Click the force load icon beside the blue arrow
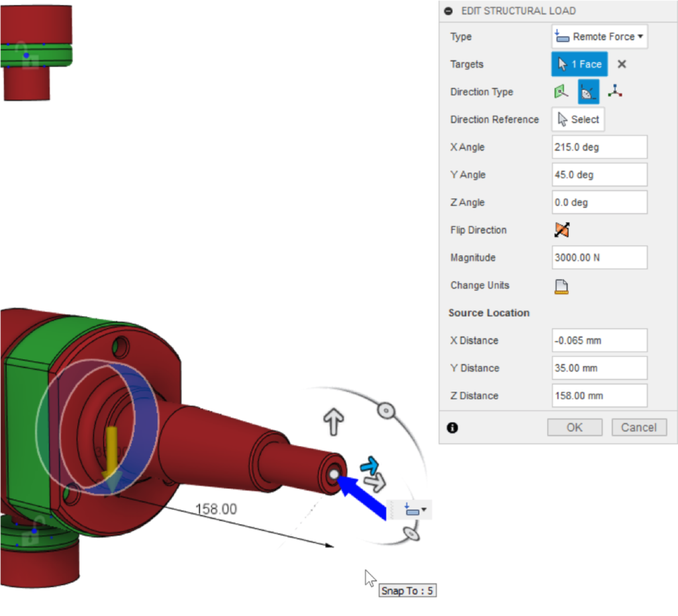Viewport: 678px width, 616px height. click(412, 509)
